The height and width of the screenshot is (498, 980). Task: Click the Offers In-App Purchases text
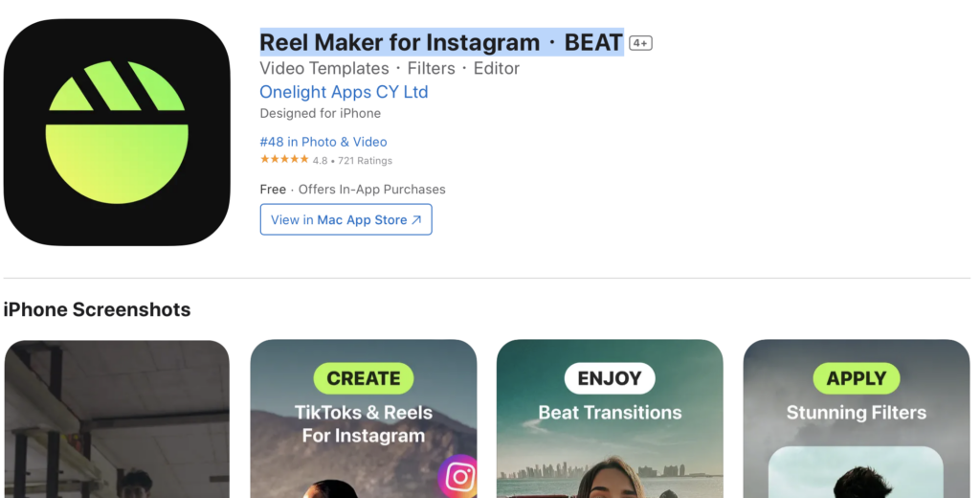(x=372, y=190)
